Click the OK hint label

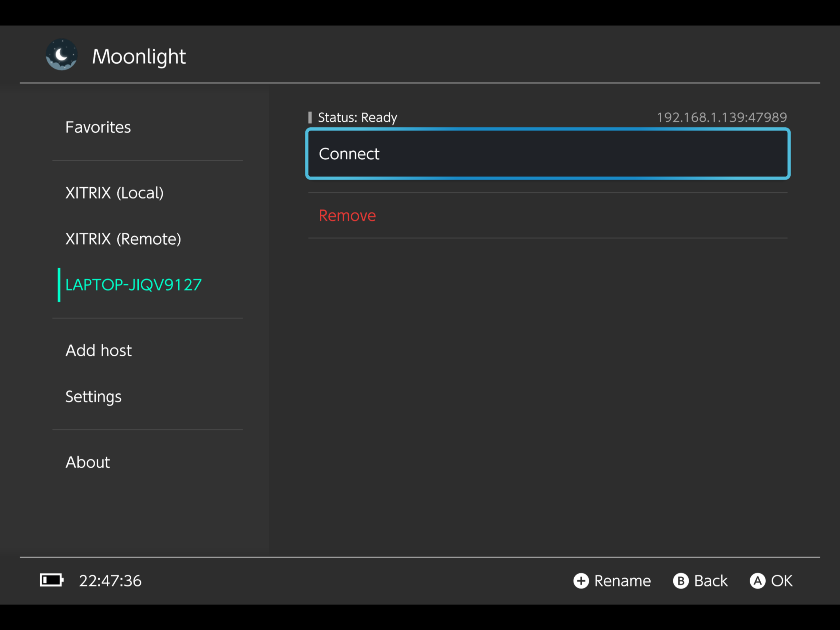click(x=782, y=581)
